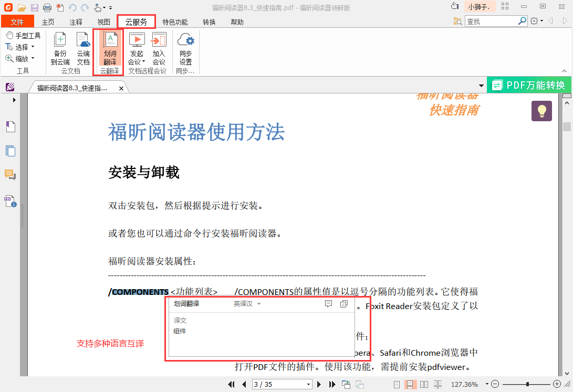Open the pages thumbnail panel in sidebar
The height and width of the screenshot is (392, 573).
coord(11,151)
